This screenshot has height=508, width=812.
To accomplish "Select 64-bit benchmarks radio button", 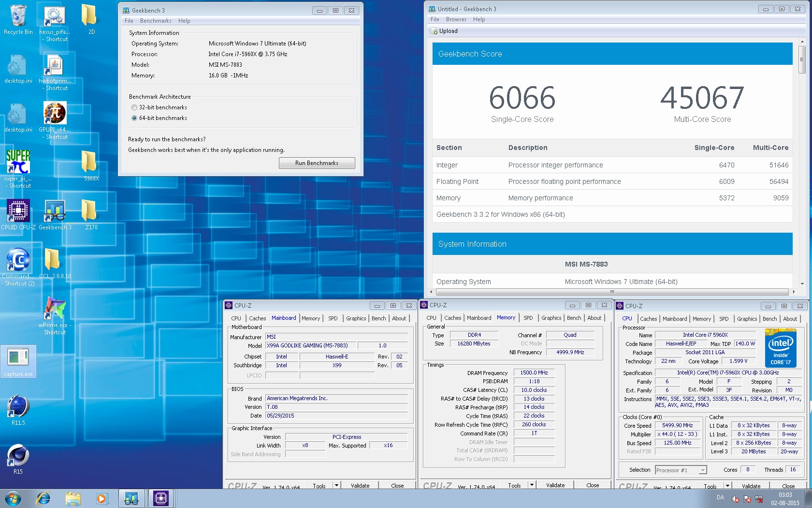I will tap(134, 118).
